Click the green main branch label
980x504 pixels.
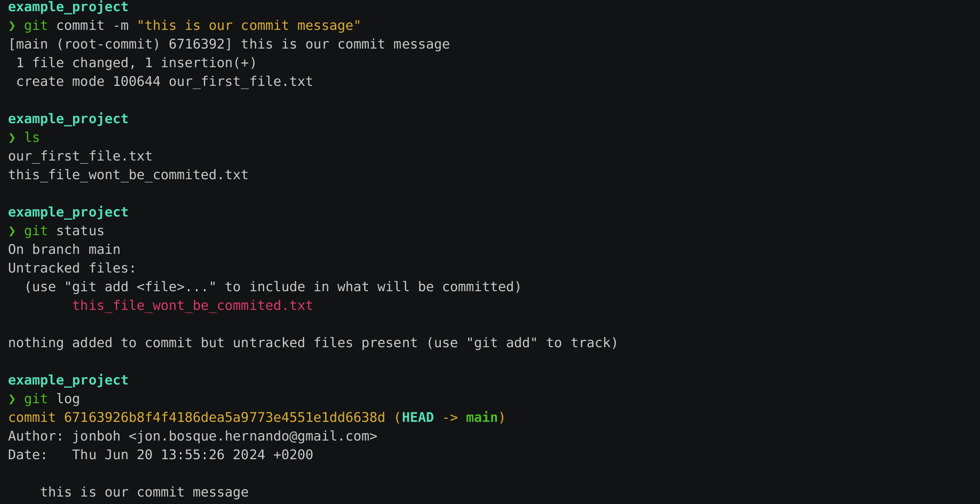pyautogui.click(x=481, y=418)
